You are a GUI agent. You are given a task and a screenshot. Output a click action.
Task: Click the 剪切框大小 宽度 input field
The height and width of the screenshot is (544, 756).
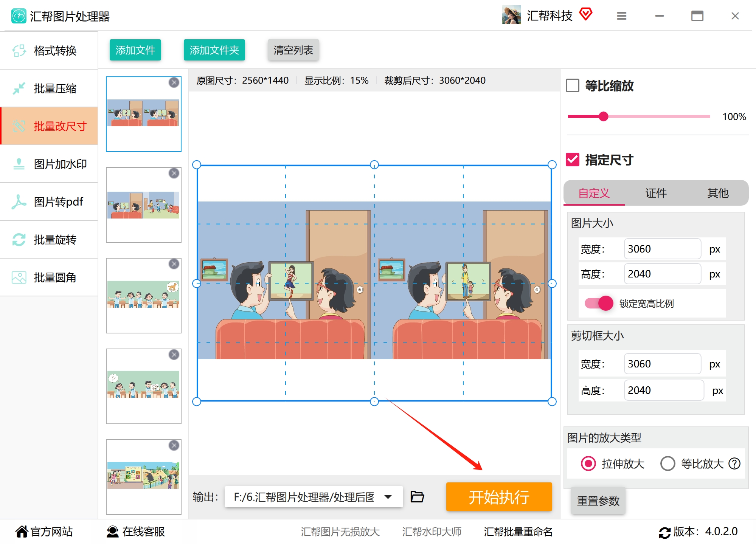[x=663, y=364]
